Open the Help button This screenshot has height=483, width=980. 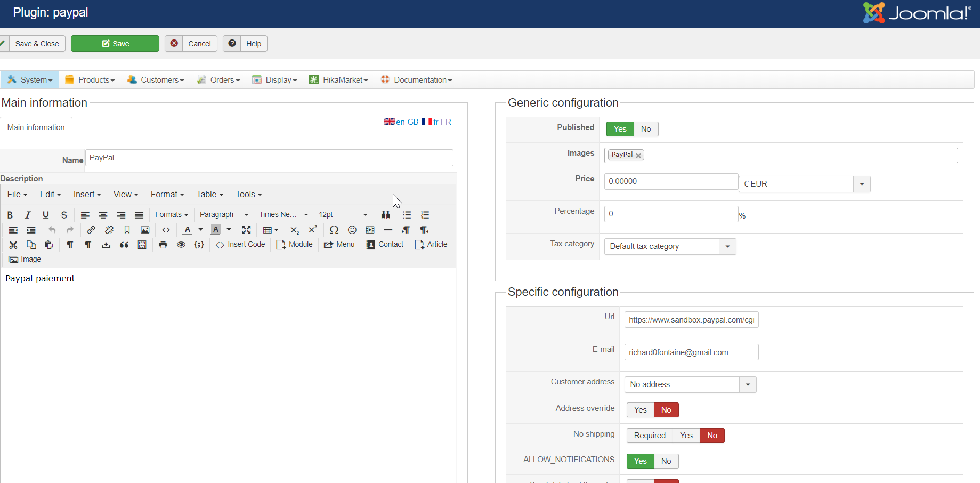tap(245, 44)
